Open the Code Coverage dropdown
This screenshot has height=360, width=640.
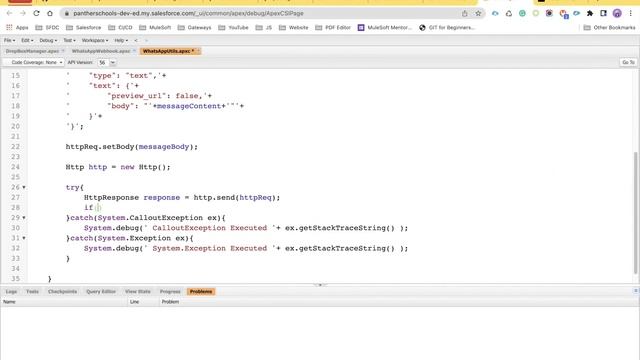34,62
